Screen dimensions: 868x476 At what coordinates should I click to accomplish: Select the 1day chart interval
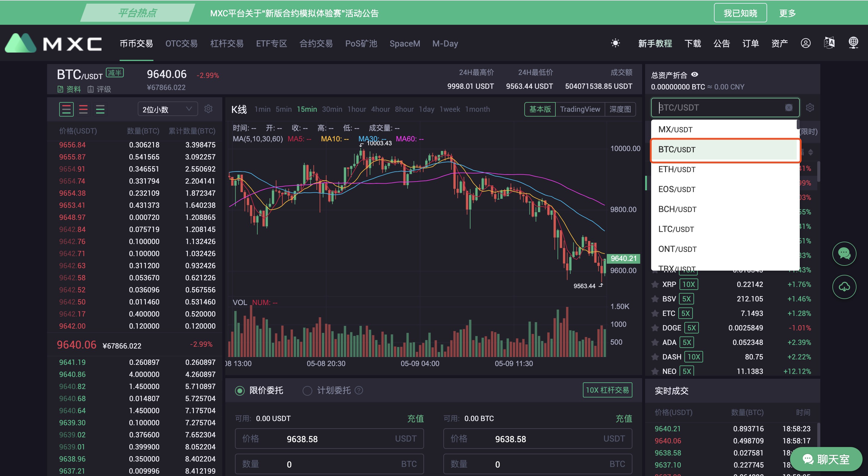pos(426,109)
